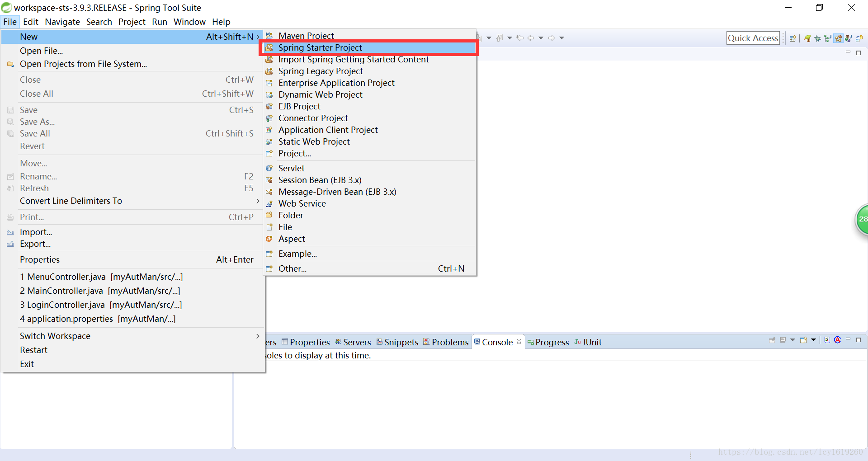Click Import... in File menu

[133, 232]
